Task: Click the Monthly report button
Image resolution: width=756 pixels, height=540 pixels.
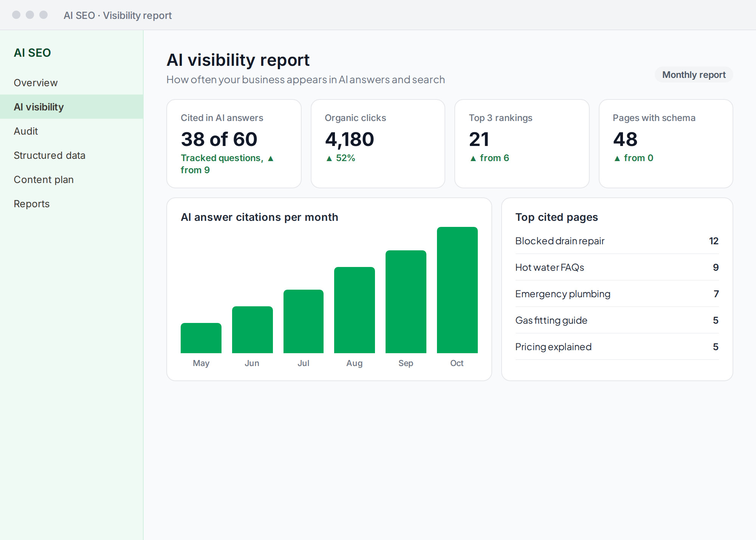Action: tap(694, 75)
